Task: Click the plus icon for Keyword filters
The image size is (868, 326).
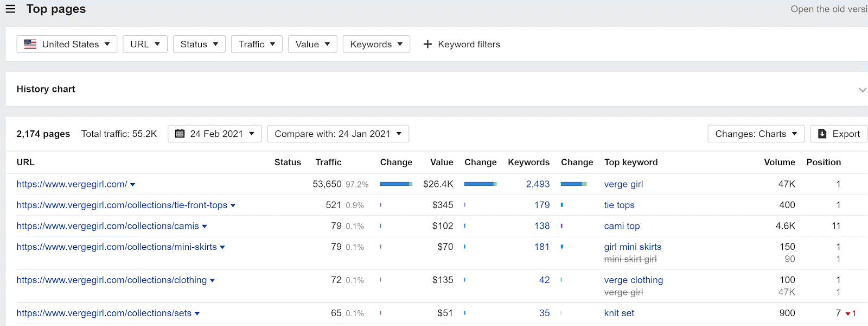Action: (x=427, y=44)
